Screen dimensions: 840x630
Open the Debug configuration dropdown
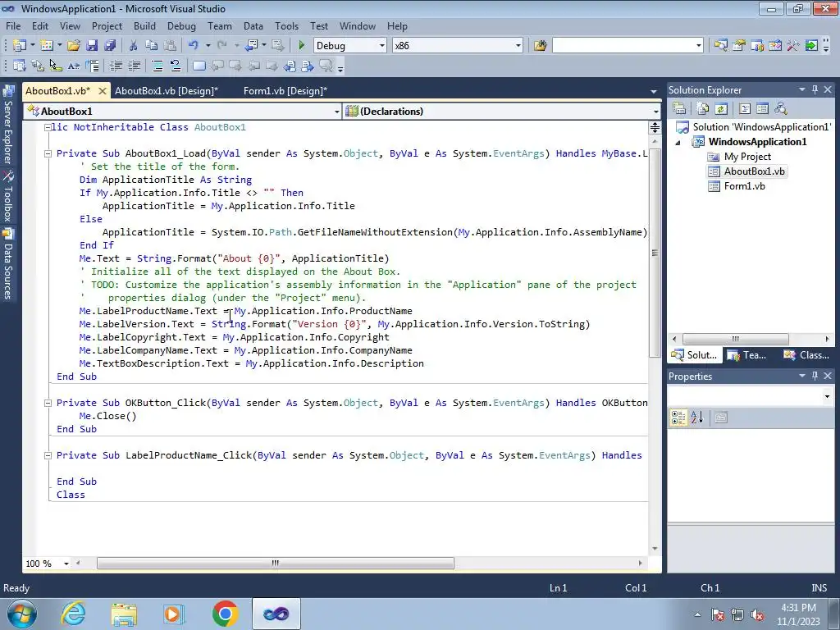(382, 46)
